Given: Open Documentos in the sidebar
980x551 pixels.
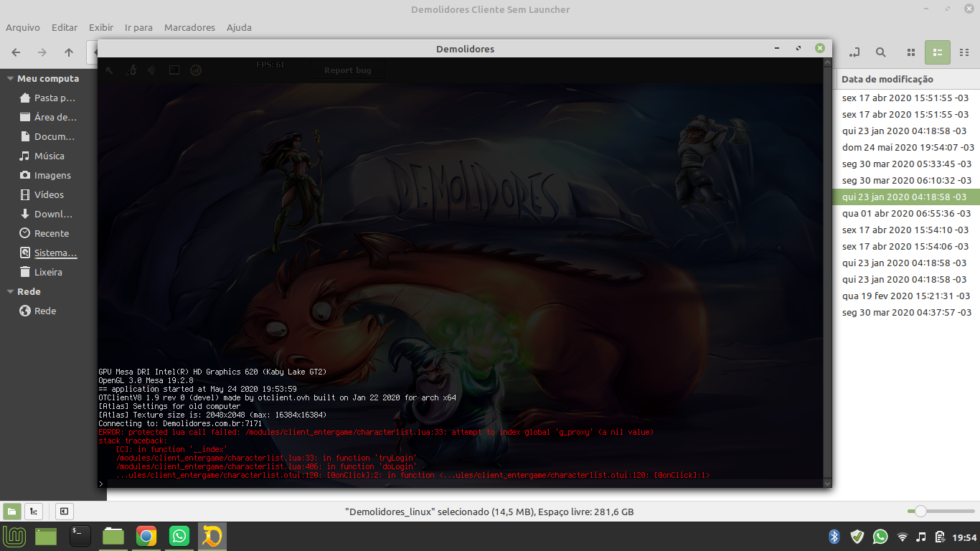Looking at the screenshot, I should [47, 136].
